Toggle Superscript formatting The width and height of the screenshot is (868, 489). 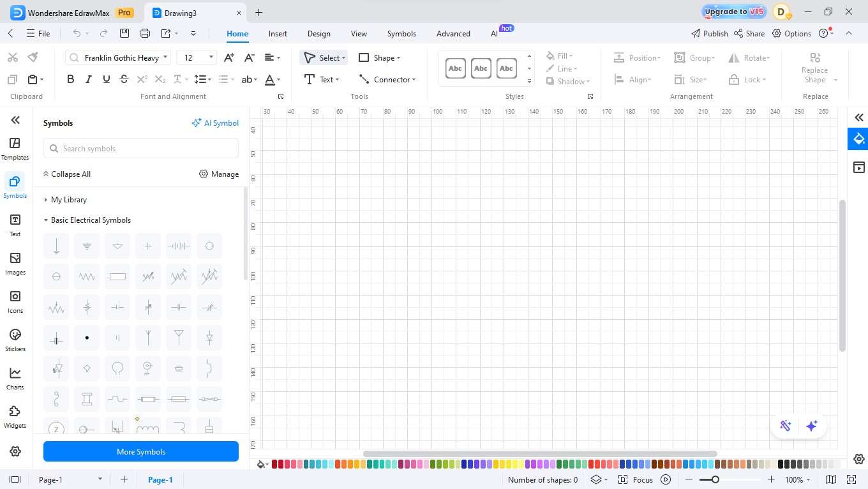click(x=142, y=79)
